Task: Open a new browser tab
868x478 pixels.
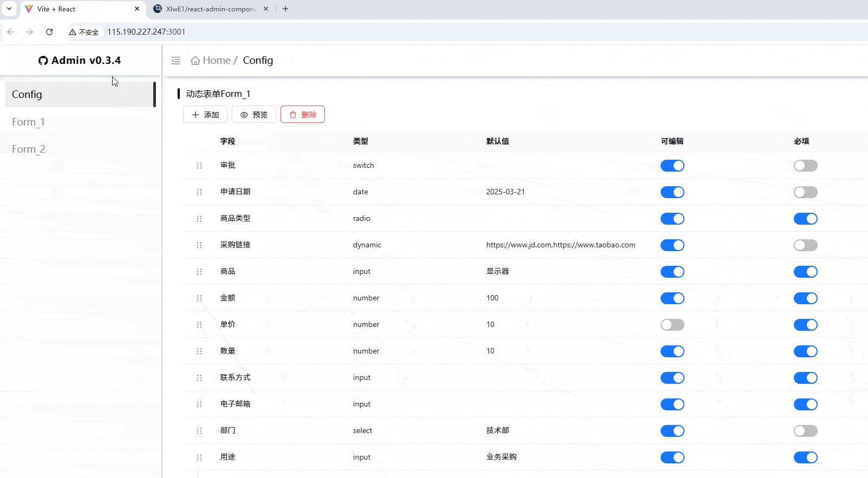Action: click(x=285, y=9)
